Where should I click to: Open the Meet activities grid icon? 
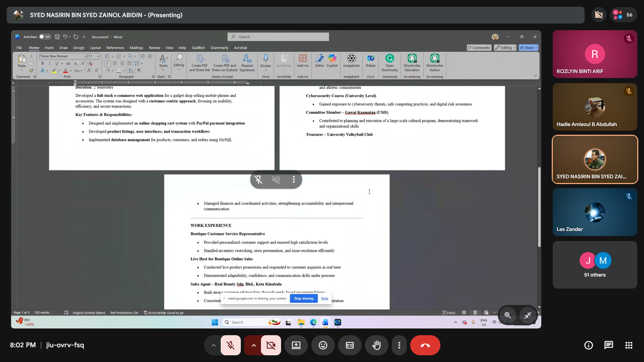pos(629,345)
